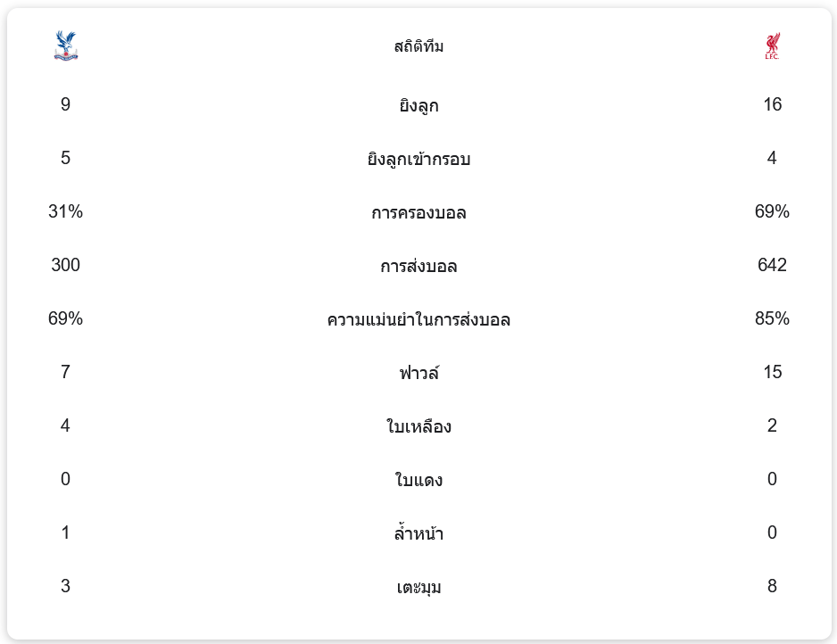837x644 pixels.
Task: Click Crystal Palace's 300 passes value
Action: click(x=66, y=265)
